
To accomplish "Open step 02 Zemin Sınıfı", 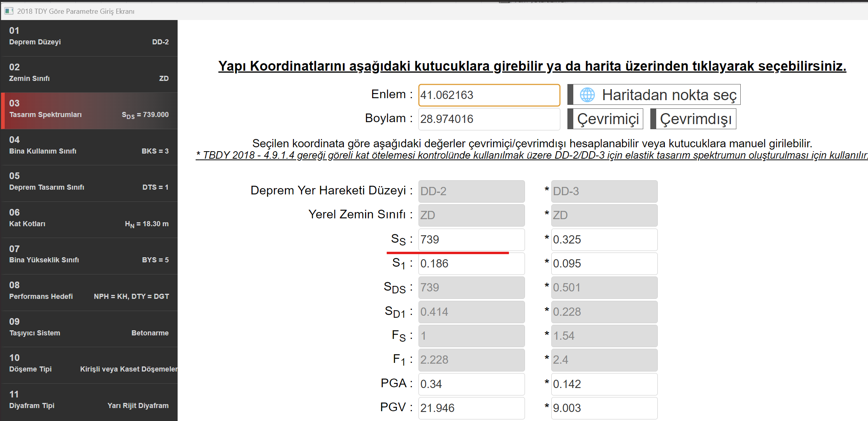I will coord(89,75).
